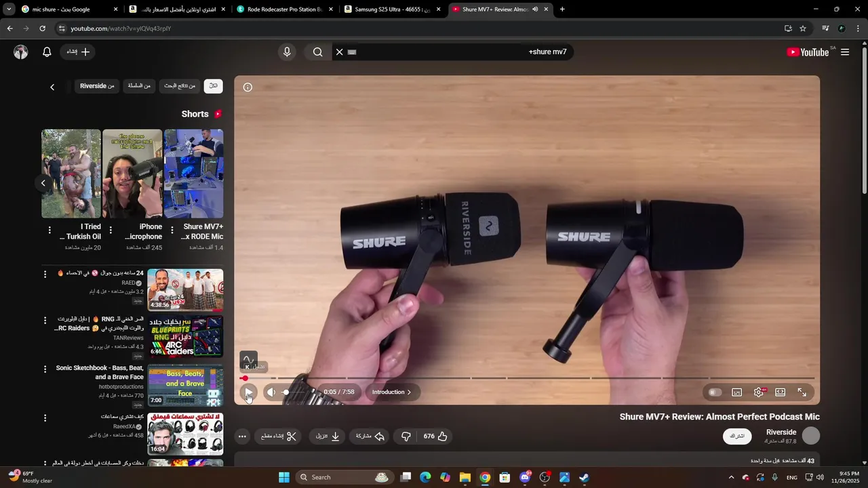Viewport: 868px width, 488px height.
Task: Select the من Riverside filter chip
Action: tap(97, 86)
